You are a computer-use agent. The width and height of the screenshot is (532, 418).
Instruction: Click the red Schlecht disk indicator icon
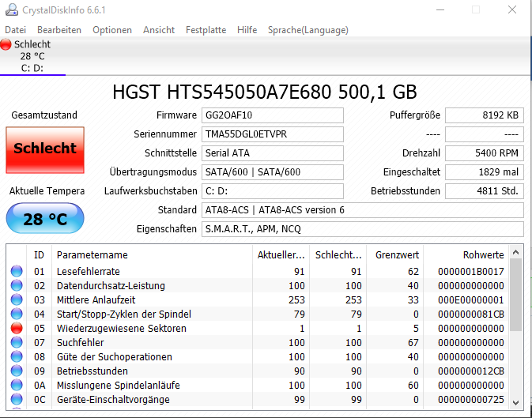coord(6,44)
